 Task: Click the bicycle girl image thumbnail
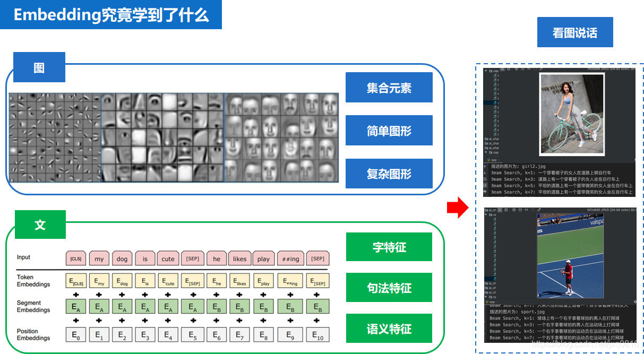click(x=571, y=114)
